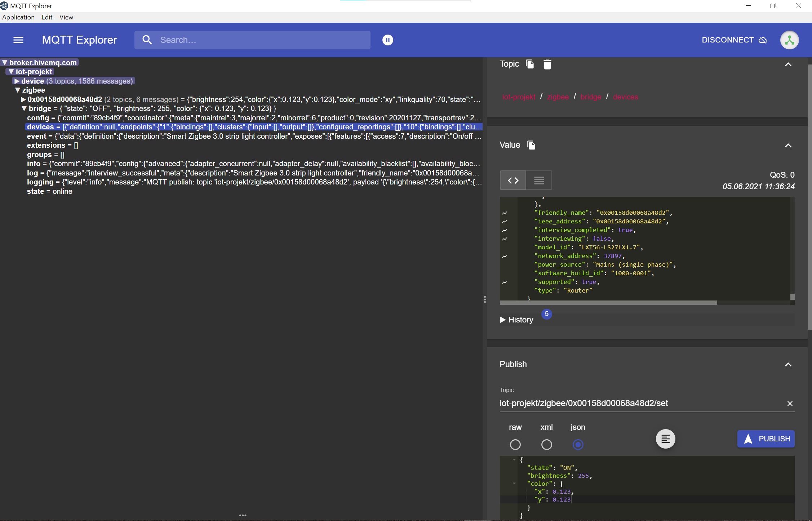
Task: Switch value view to raw text
Action: point(539,180)
